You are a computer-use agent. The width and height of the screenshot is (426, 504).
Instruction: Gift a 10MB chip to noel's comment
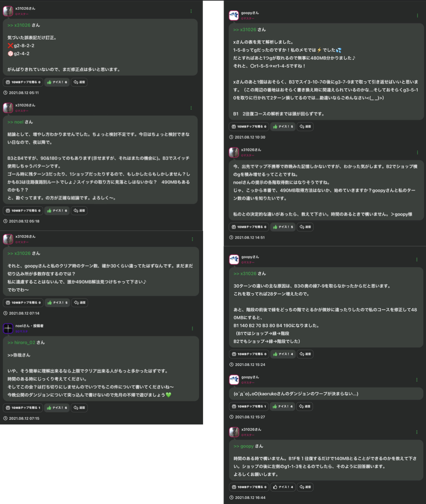point(23,408)
